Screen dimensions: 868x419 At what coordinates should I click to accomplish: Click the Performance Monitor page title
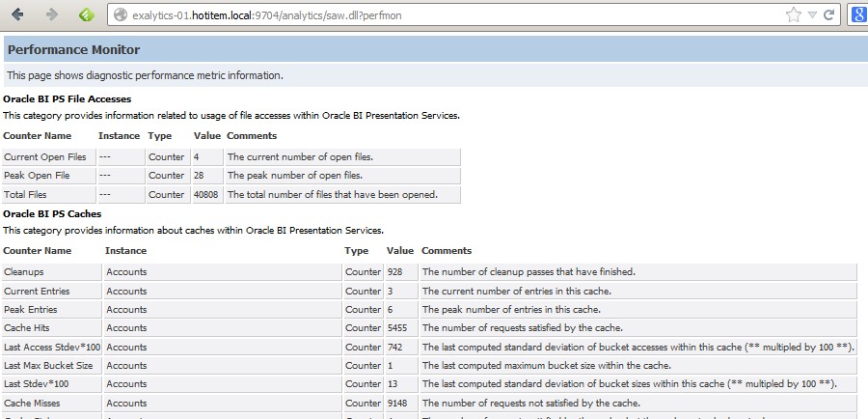click(x=74, y=49)
